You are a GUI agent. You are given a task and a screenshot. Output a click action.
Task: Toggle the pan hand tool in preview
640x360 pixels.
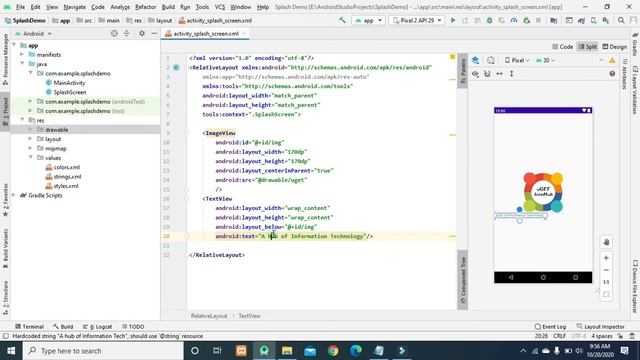coord(606,242)
